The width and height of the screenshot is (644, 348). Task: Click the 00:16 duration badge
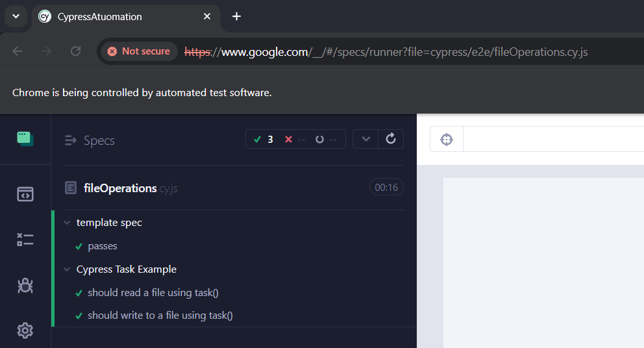point(386,188)
